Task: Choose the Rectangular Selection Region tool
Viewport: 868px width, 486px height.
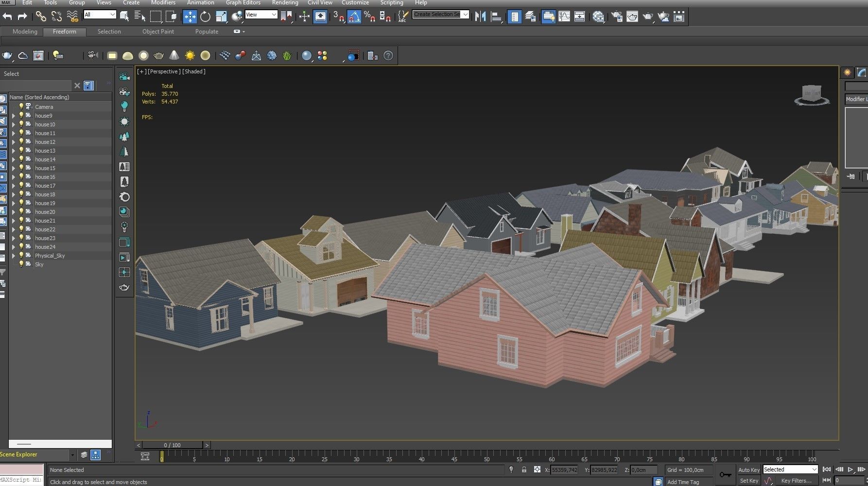Action: coord(156,17)
